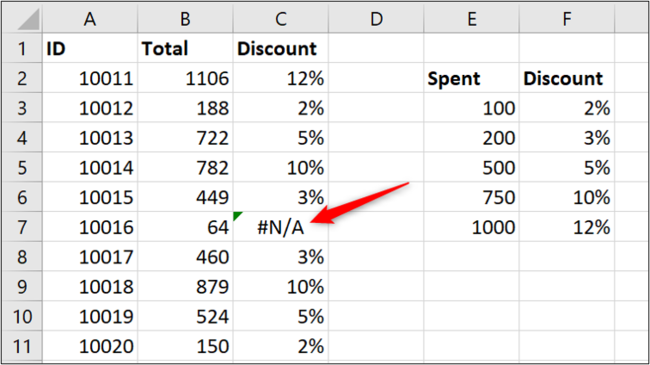Click the 'Discount' cell in column C
This screenshot has height=365, width=650.
[281, 48]
